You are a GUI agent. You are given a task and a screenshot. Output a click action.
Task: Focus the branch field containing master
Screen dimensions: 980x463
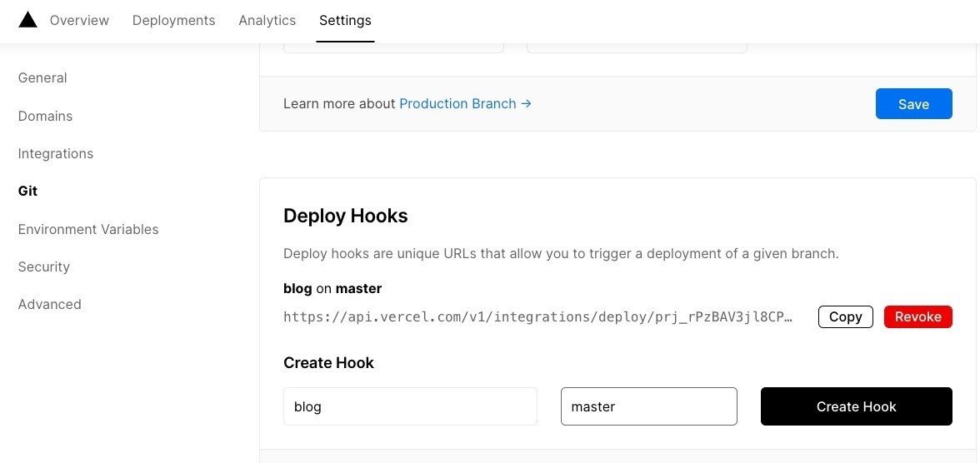pyautogui.click(x=648, y=407)
